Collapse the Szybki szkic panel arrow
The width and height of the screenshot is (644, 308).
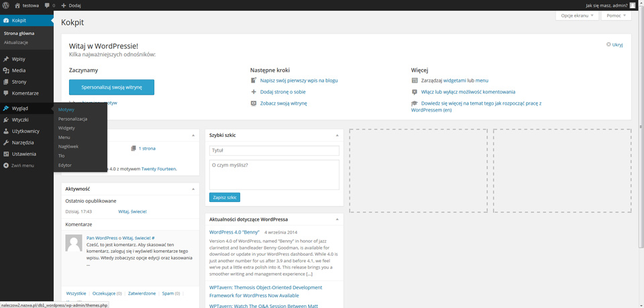coord(337,135)
